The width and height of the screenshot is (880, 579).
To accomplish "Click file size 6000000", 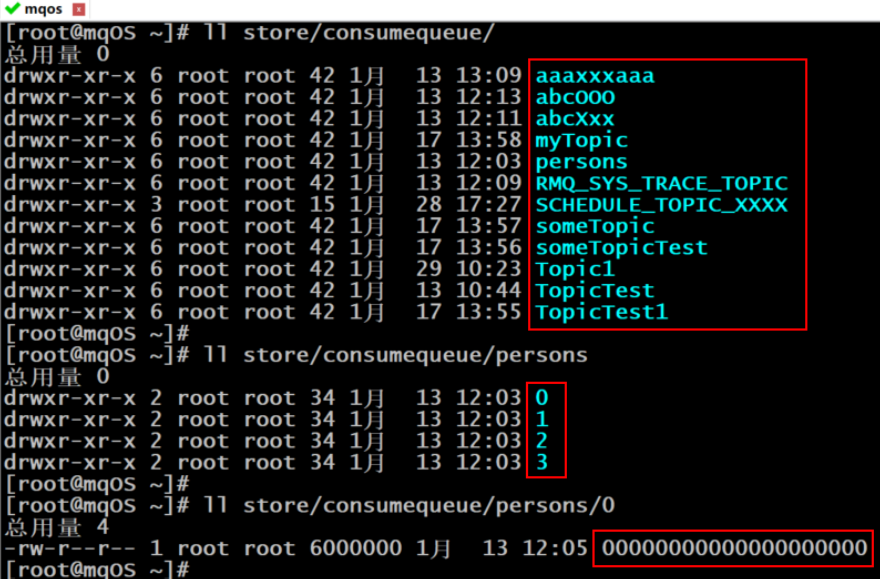I will coord(356,548).
